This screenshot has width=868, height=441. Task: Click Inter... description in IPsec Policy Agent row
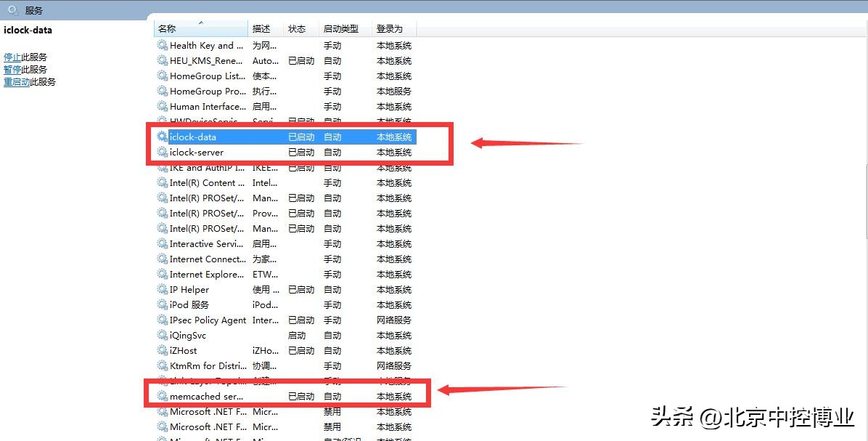pyautogui.click(x=266, y=320)
